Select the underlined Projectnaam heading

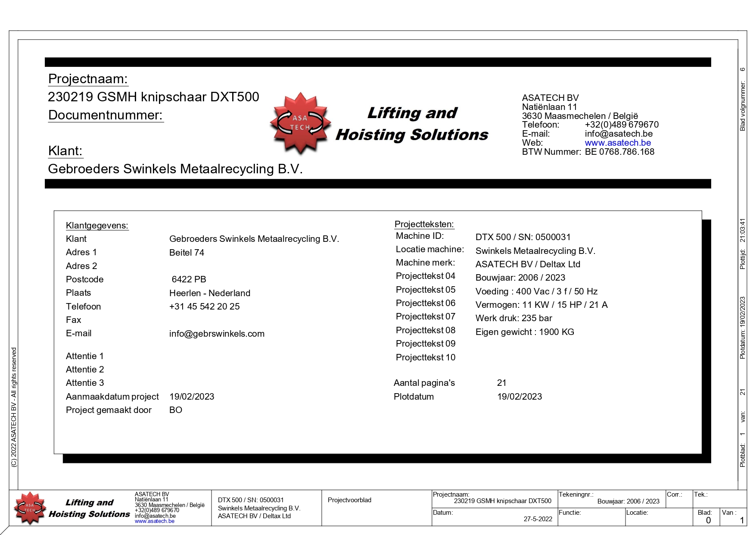(88, 79)
